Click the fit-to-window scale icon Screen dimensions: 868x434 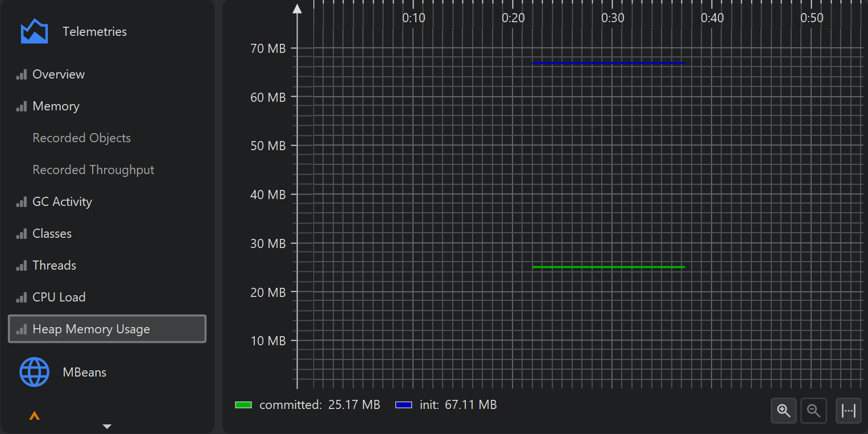point(849,411)
